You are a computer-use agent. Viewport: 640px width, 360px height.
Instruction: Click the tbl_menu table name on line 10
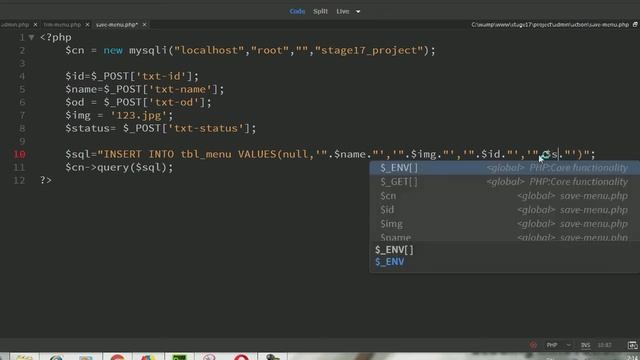pos(206,155)
